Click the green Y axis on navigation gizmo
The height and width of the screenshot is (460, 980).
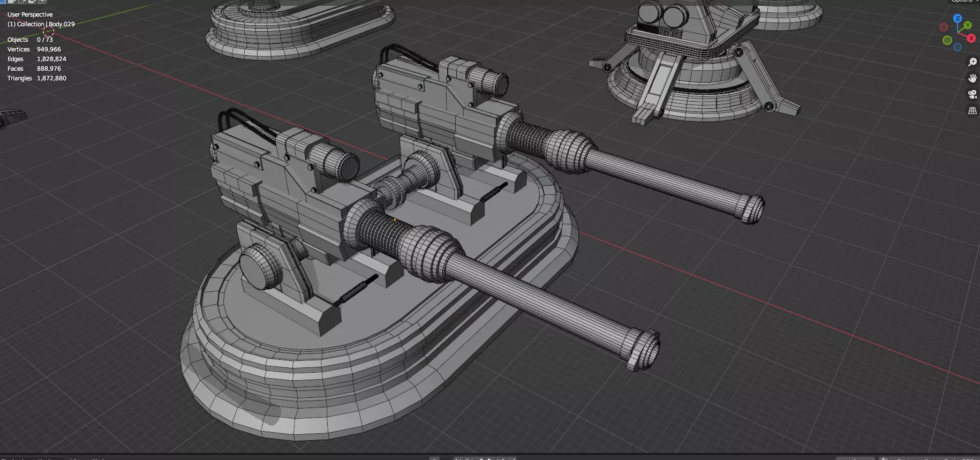coord(967,25)
